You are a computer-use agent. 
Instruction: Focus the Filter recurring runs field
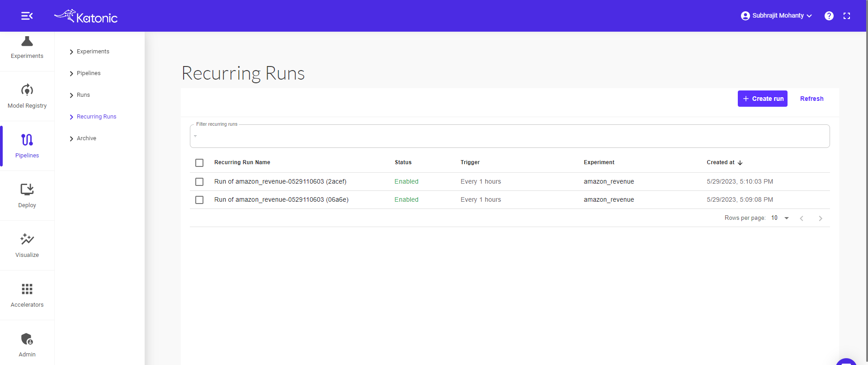[509, 136]
